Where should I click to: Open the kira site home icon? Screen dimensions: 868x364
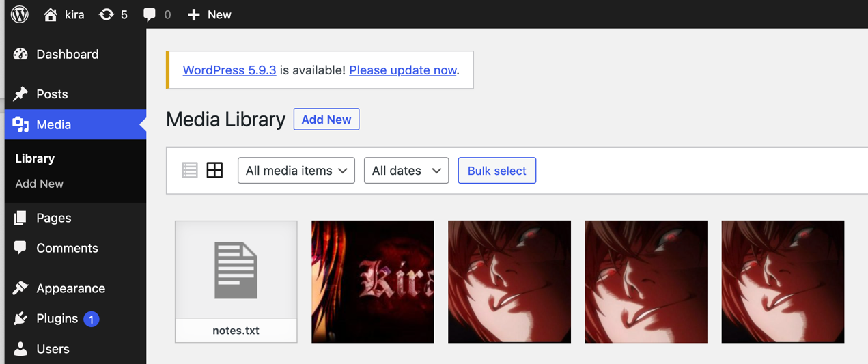click(51, 14)
